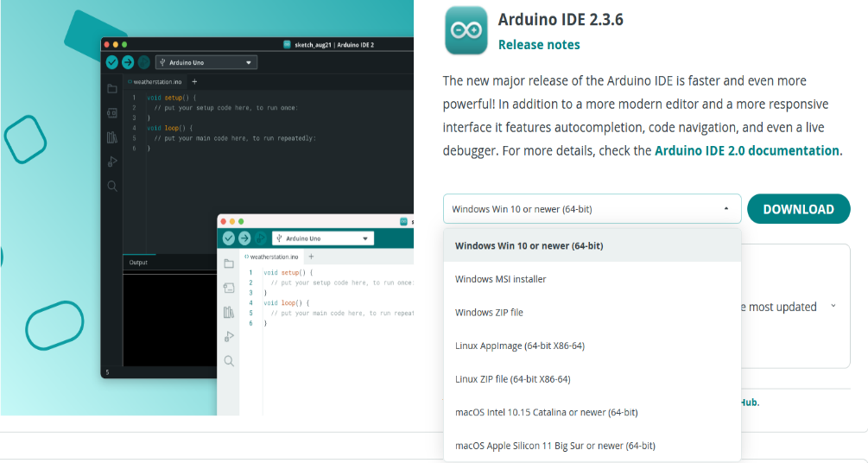
Task: Select Linux ZIP file option
Action: tap(592, 379)
